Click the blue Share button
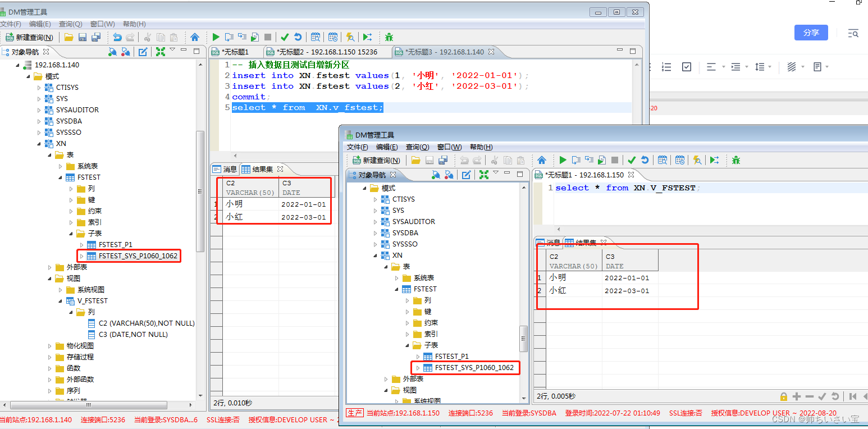Image resolution: width=868 pixels, height=429 pixels. [x=811, y=33]
